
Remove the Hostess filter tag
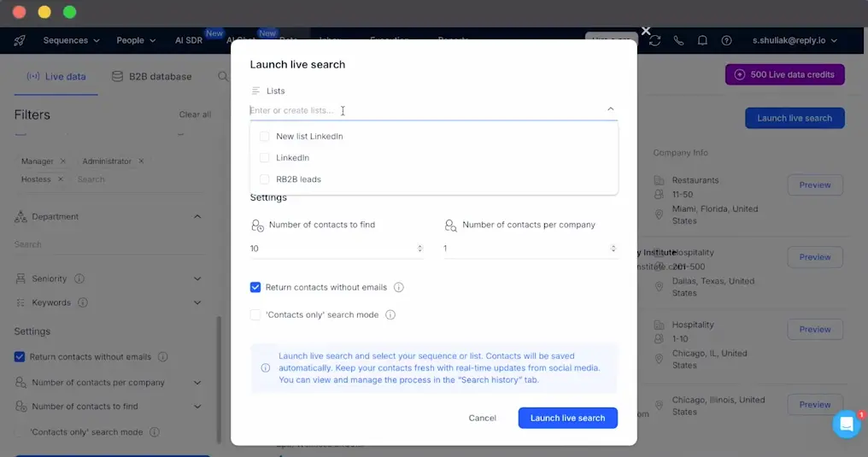(x=61, y=179)
